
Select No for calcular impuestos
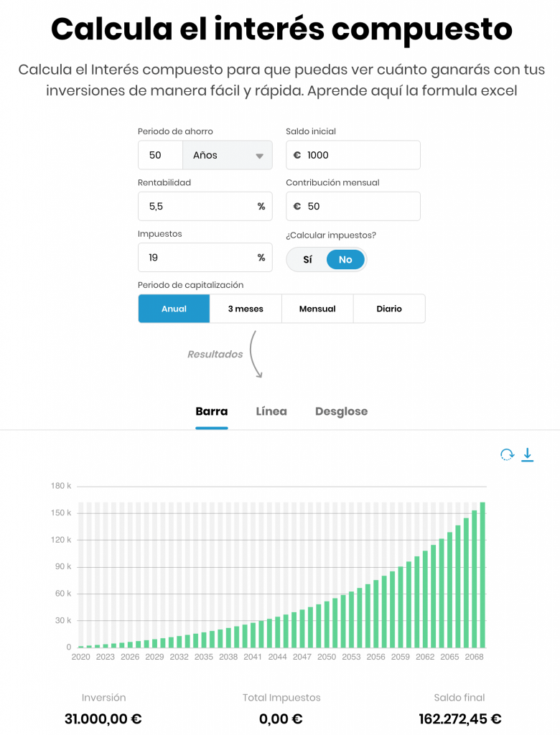[345, 260]
